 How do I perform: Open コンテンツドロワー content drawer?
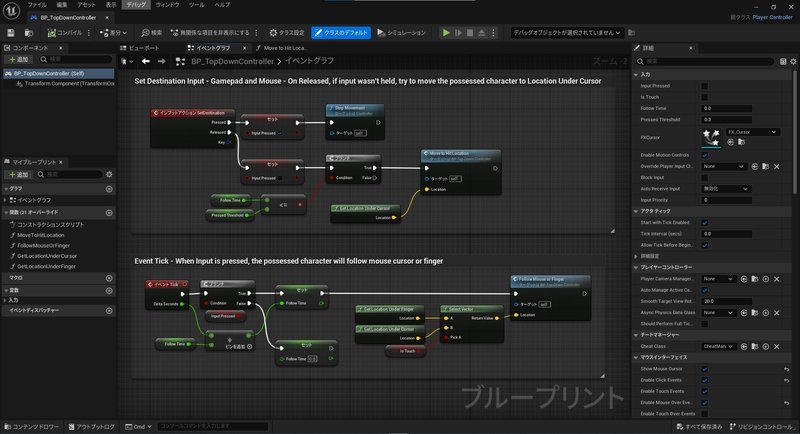[x=32, y=427]
